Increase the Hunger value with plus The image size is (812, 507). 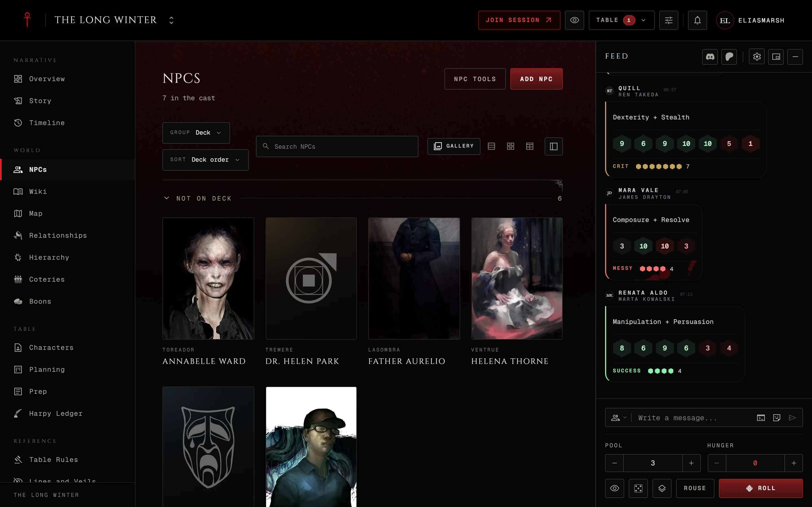pos(794,463)
